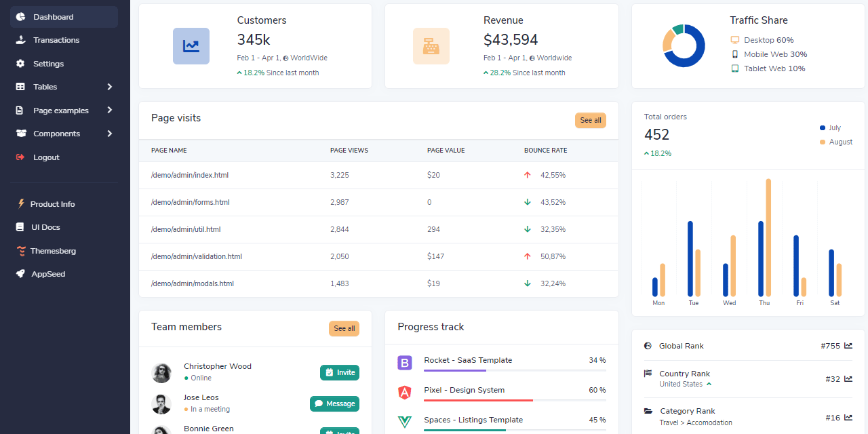Click See all in Page visits

coord(590,120)
